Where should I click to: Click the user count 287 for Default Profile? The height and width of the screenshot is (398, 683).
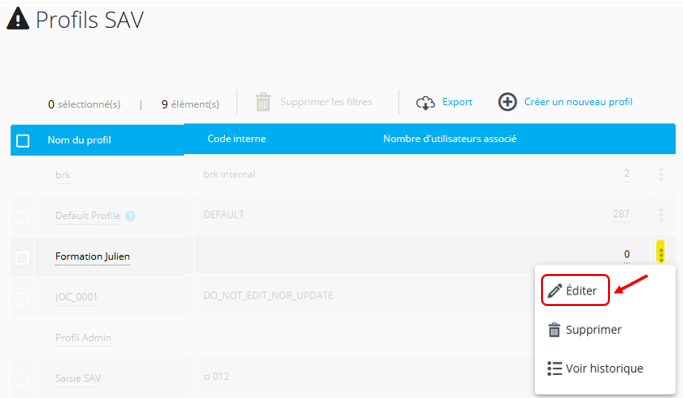click(x=621, y=213)
